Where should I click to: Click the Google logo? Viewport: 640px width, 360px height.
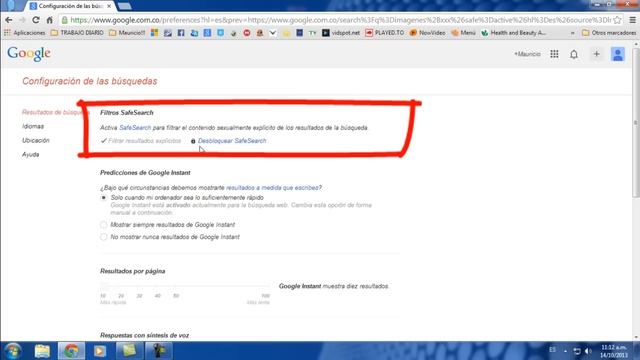point(29,53)
